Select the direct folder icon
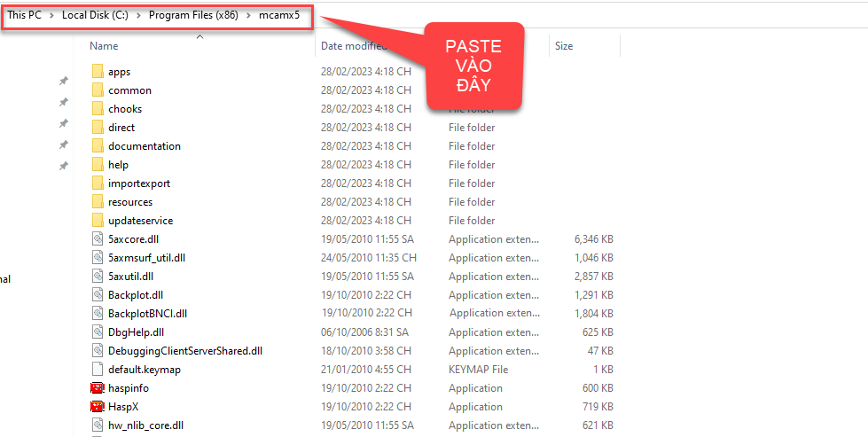868x437 pixels. pos(98,128)
